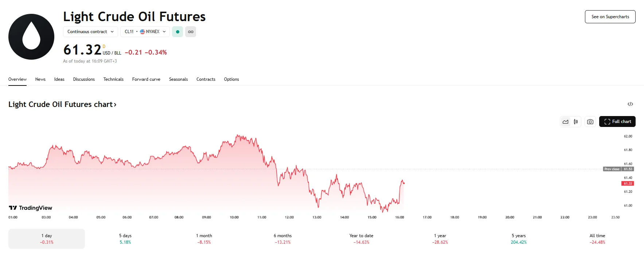The height and width of the screenshot is (255, 644).
Task: Open the Continuous contract dropdown
Action: pos(90,32)
